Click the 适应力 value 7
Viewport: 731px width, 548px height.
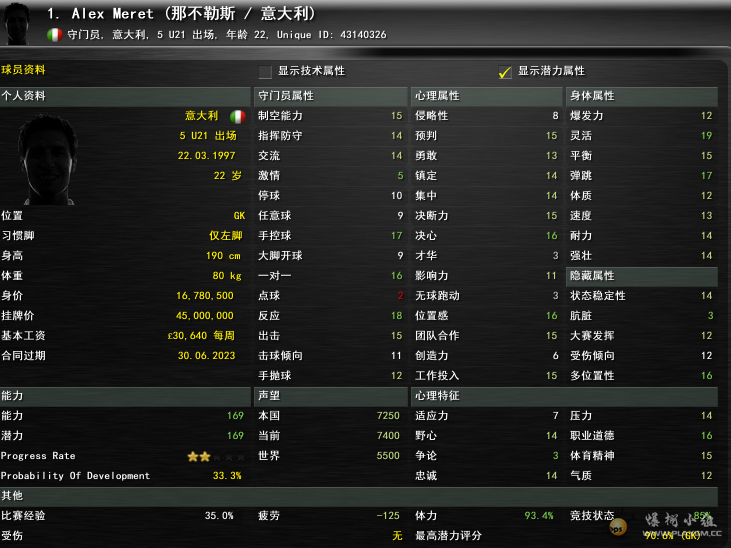[x=555, y=416]
